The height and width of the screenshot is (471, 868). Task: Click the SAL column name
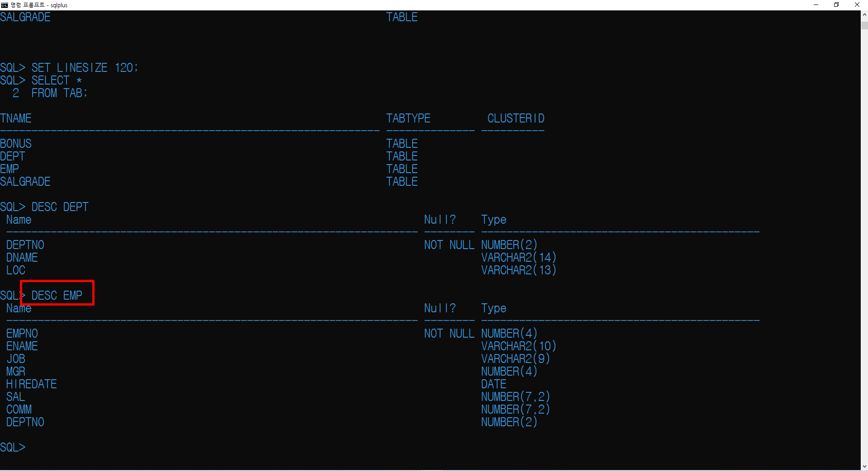pyautogui.click(x=16, y=397)
